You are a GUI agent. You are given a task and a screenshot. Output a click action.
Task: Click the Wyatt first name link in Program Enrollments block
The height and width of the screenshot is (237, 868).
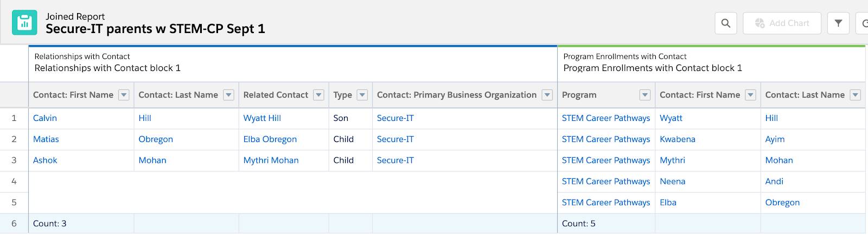click(x=671, y=118)
